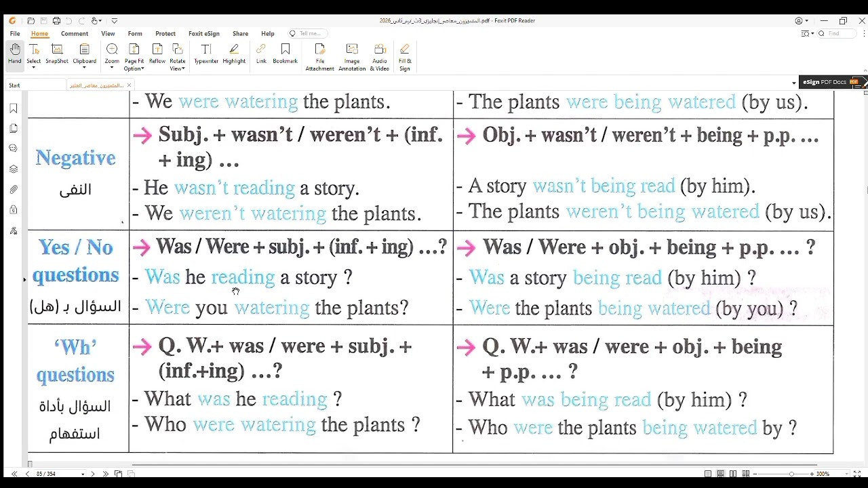
Task: Open the Comments side panel
Action: [14, 148]
